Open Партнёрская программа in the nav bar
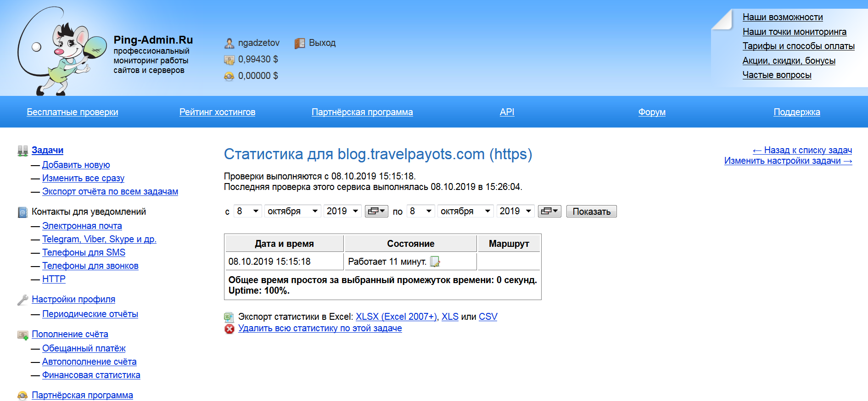The width and height of the screenshot is (868, 401). click(x=362, y=112)
